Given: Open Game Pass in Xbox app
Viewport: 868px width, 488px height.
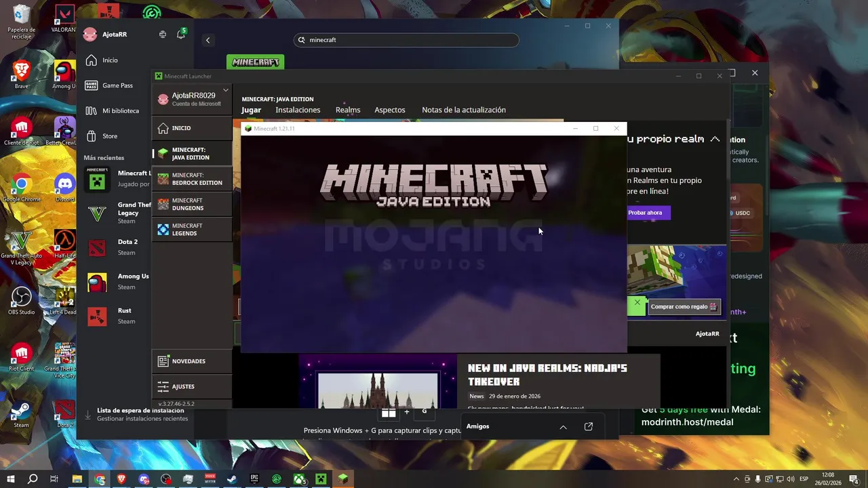Looking at the screenshot, I should 117,85.
